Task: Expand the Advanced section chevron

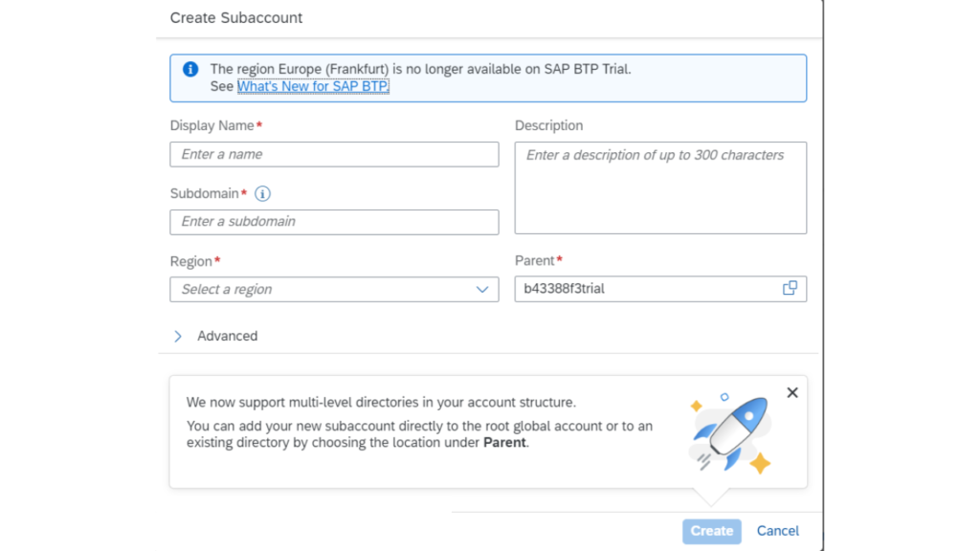Action: [x=178, y=336]
